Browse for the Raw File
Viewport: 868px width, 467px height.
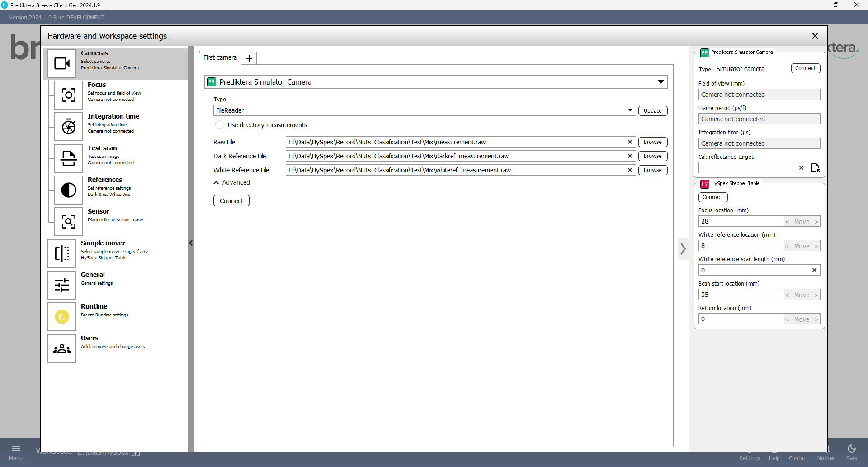652,142
